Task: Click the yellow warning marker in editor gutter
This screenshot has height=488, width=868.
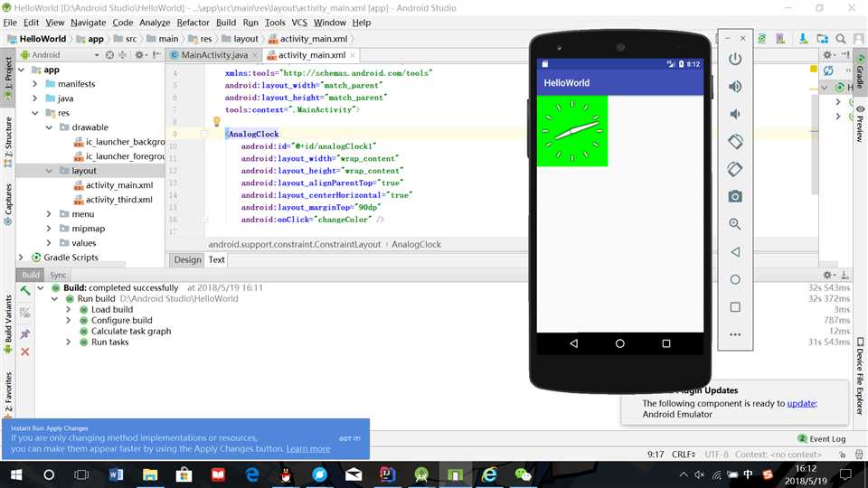Action: coord(813,70)
